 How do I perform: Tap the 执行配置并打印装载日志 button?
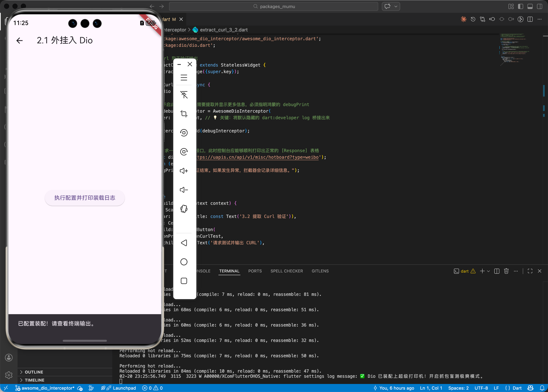(x=85, y=198)
